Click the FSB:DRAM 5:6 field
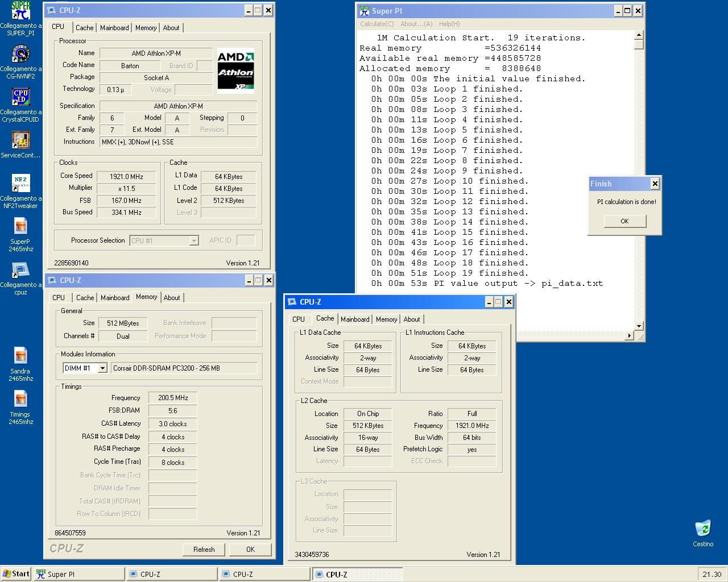728x582 pixels. [173, 411]
